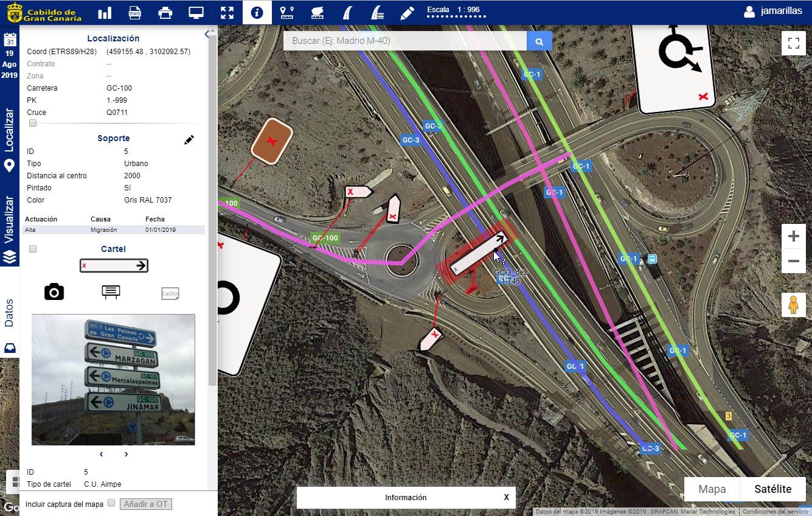
Task: Click the monitor display icon
Action: [x=195, y=12]
